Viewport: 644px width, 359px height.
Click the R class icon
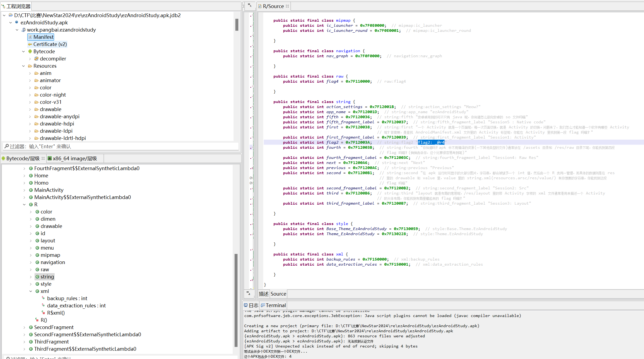(x=31, y=205)
